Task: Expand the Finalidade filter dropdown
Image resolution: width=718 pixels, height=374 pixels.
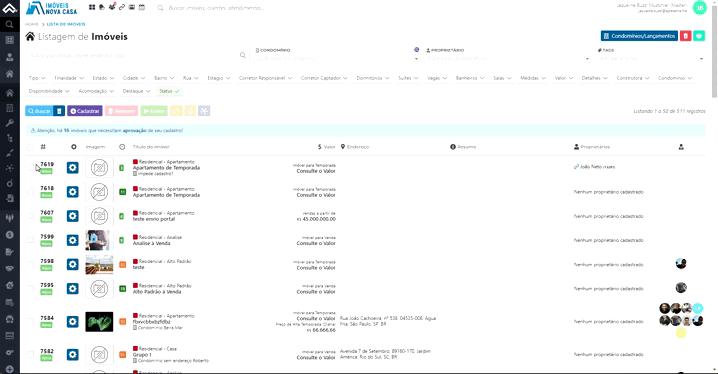Action: (69, 78)
